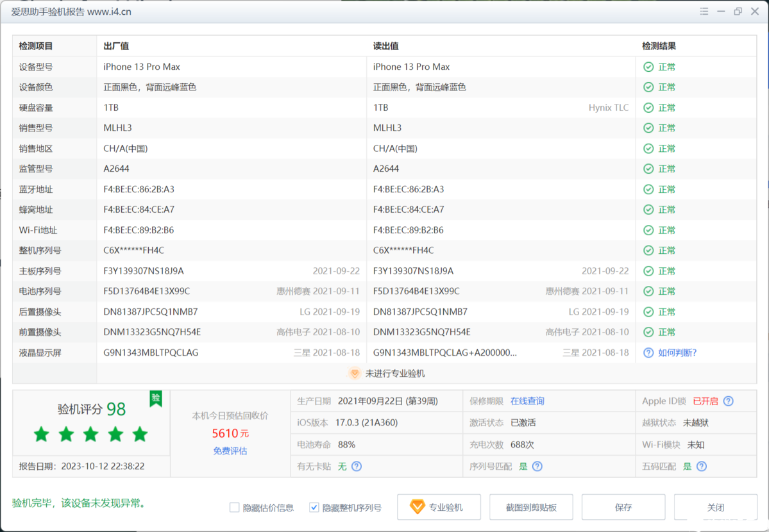Open the 免费评估 link
Image resolution: width=769 pixels, height=532 pixels.
(230, 451)
